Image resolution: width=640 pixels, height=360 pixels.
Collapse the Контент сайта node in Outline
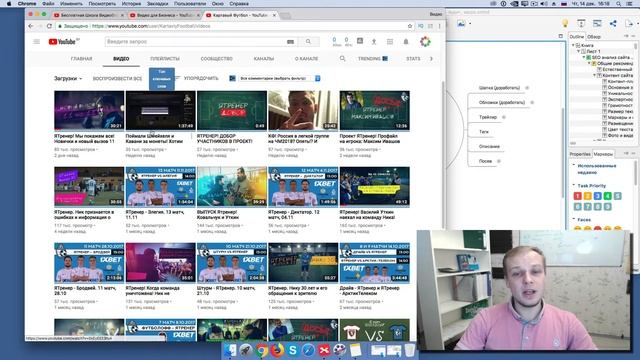(594, 76)
